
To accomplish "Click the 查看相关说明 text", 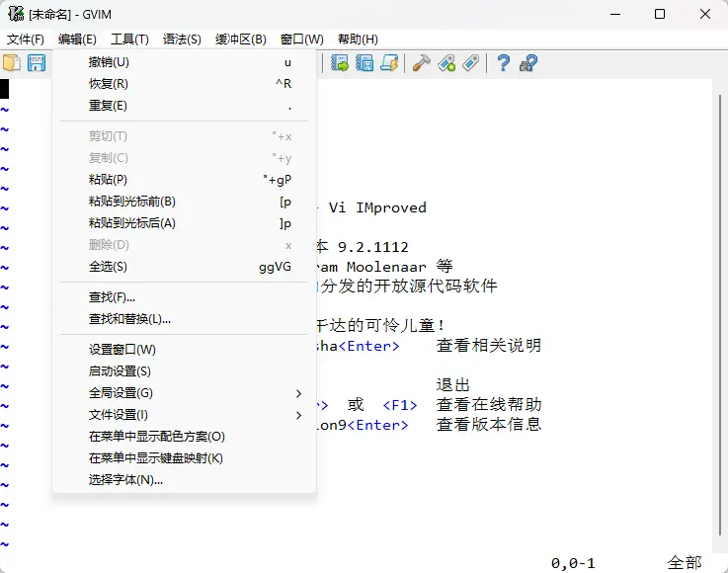I will (488, 346).
